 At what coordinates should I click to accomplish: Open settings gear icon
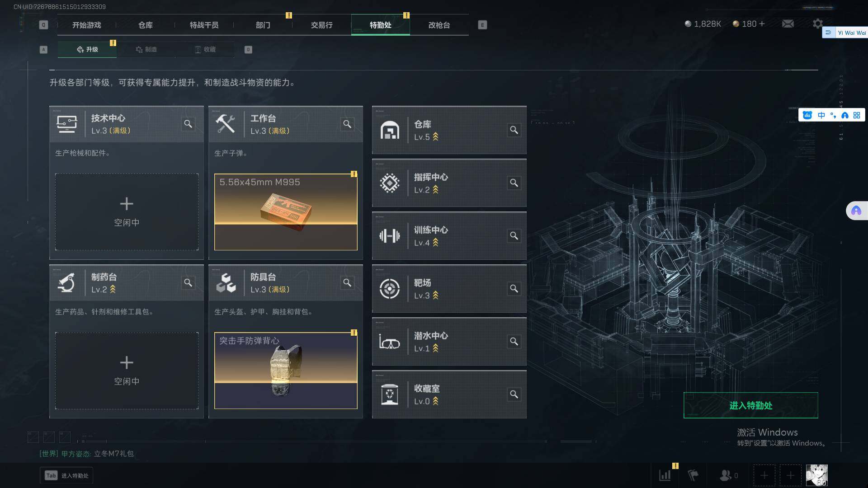tap(817, 23)
